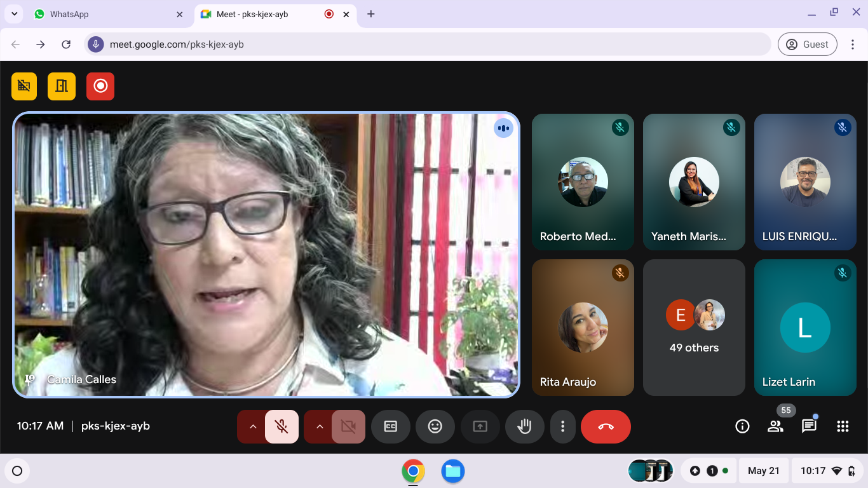Open the ChromeOS launcher circle
Viewport: 868px width, 488px height.
(17, 471)
